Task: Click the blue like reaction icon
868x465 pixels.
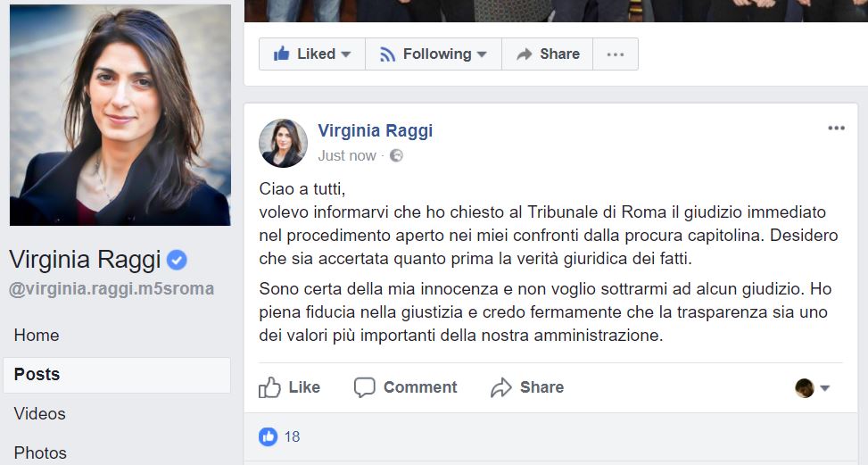Action: (x=268, y=436)
